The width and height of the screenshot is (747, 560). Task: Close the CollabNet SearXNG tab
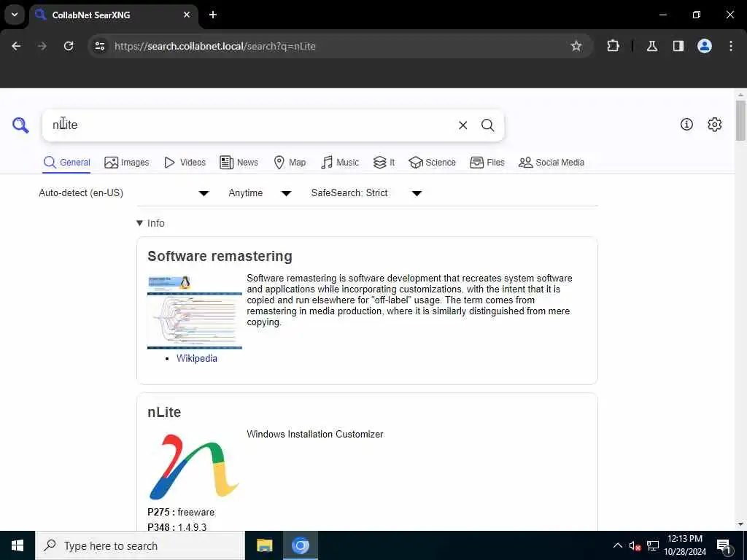pyautogui.click(x=187, y=15)
